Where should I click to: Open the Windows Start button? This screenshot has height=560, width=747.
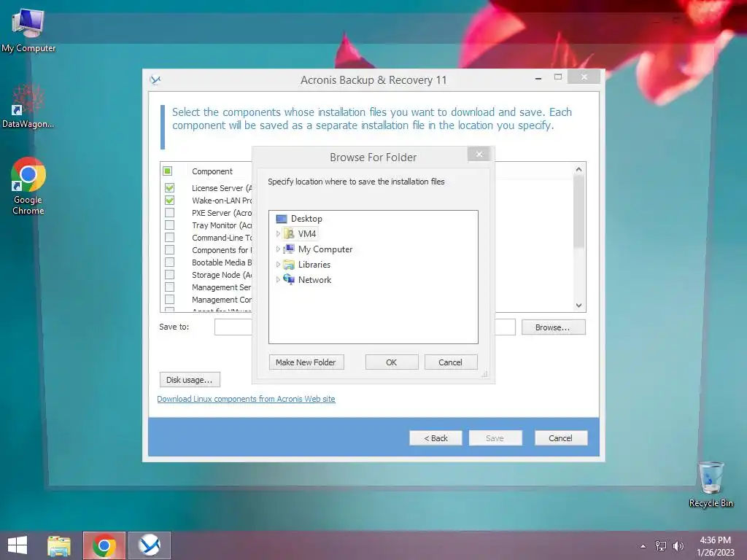[18, 545]
